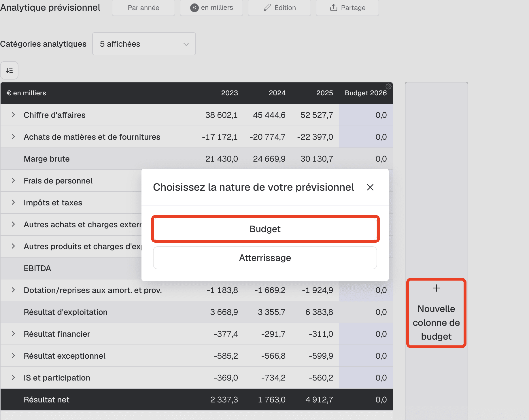Screen dimensions: 529x420
Task: Expand the IS et participation row
Action: click(13, 377)
